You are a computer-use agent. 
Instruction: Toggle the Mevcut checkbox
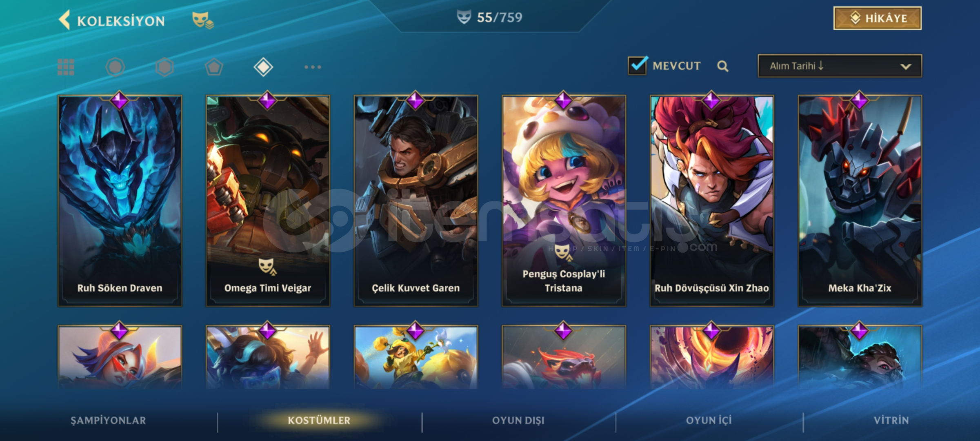638,65
